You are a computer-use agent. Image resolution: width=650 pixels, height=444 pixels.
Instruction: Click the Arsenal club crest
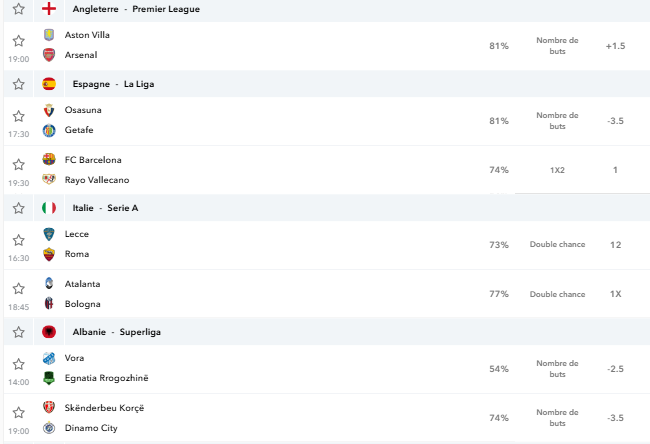coord(49,55)
